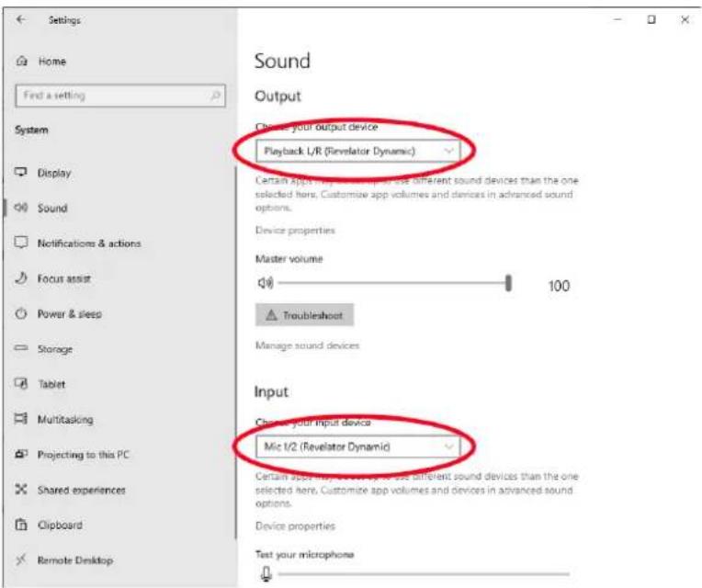Click the master volume value 100
This screenshot has width=702, height=588.
click(560, 286)
